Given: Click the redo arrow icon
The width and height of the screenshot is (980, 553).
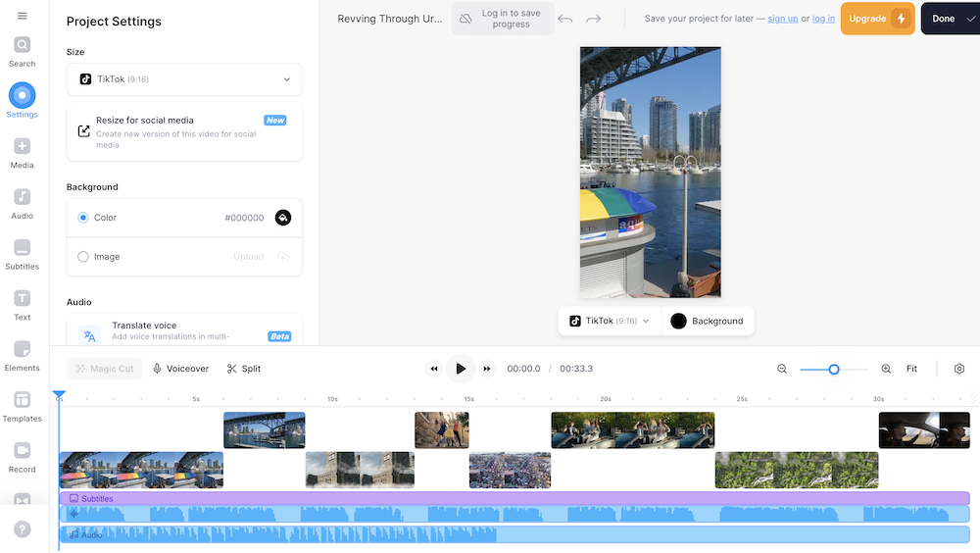Looking at the screenshot, I should [x=593, y=19].
